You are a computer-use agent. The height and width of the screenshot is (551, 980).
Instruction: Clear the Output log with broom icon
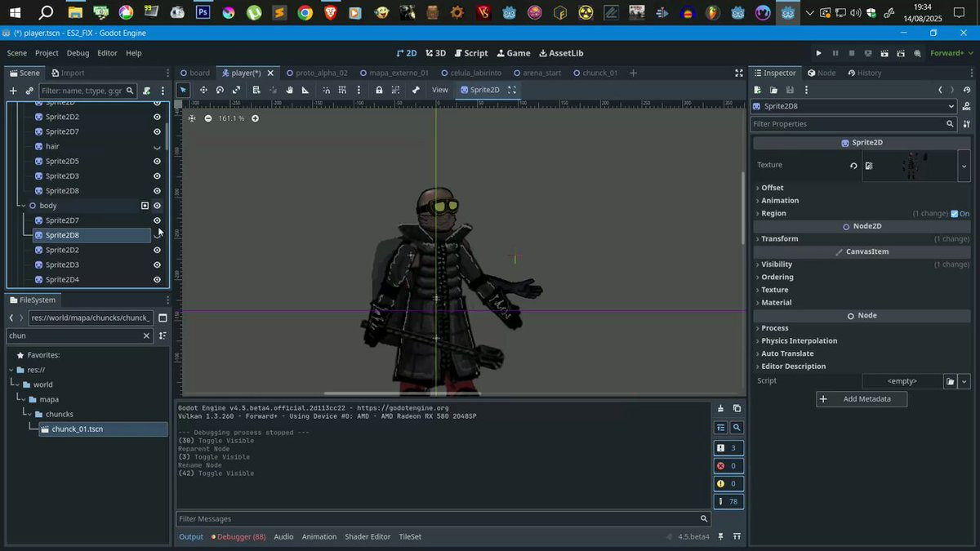tap(720, 408)
